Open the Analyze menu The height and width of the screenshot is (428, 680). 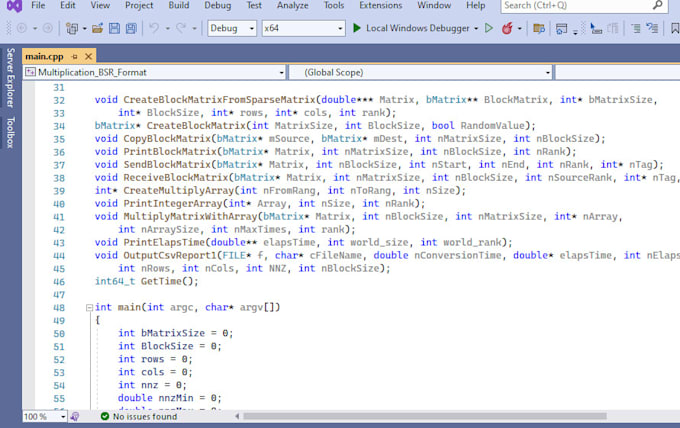(x=293, y=5)
